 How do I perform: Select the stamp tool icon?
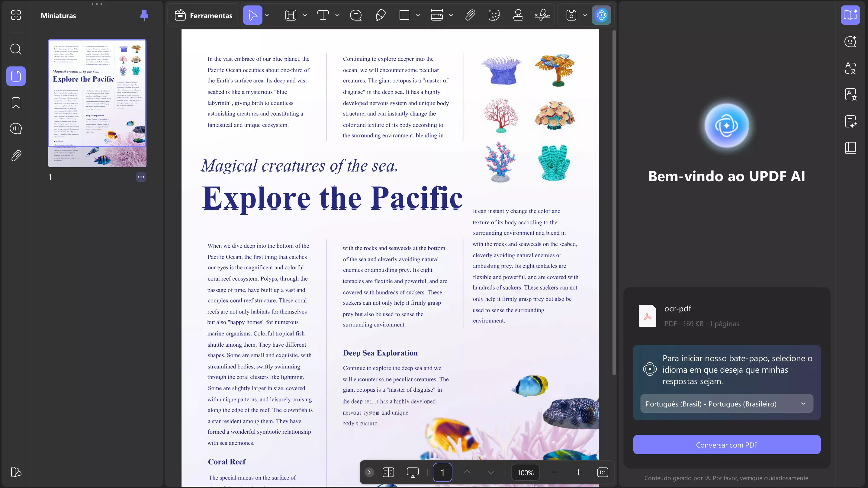pyautogui.click(x=518, y=15)
